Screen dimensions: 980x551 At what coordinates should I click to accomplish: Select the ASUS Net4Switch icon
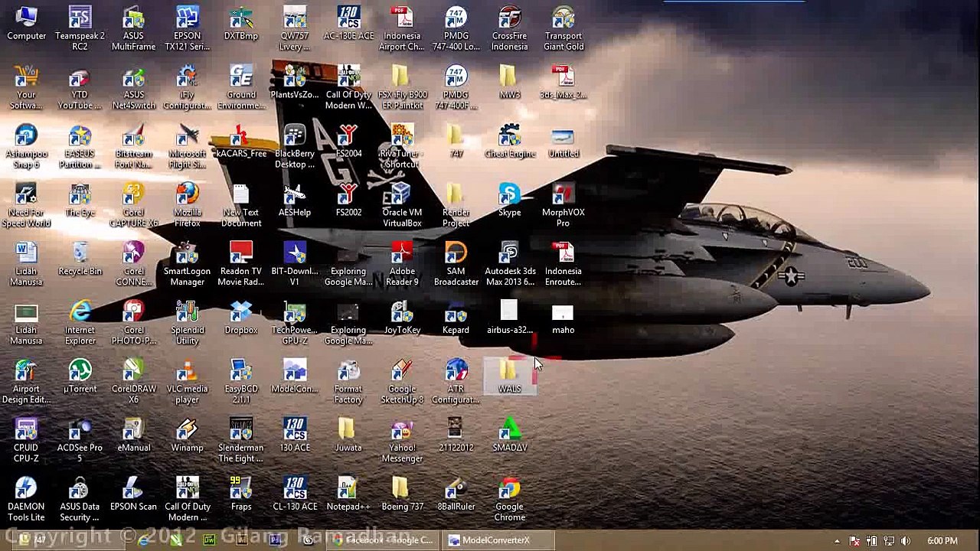pyautogui.click(x=133, y=88)
